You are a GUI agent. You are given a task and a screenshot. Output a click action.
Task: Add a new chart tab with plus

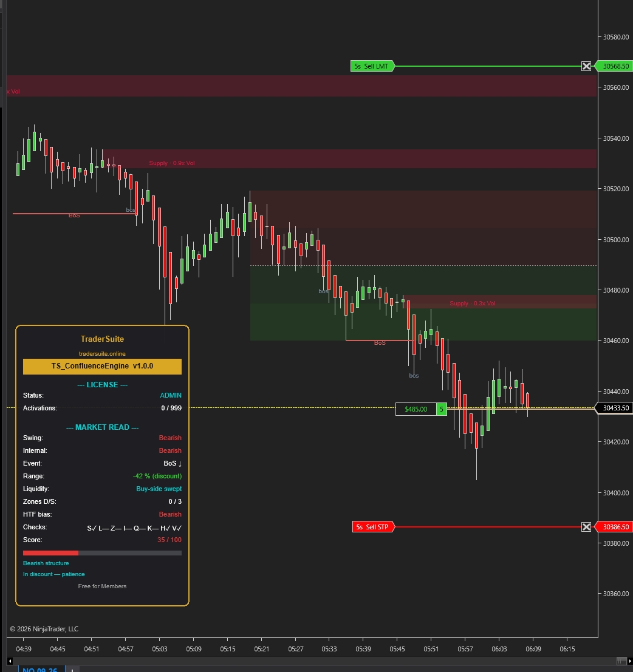[72, 670]
